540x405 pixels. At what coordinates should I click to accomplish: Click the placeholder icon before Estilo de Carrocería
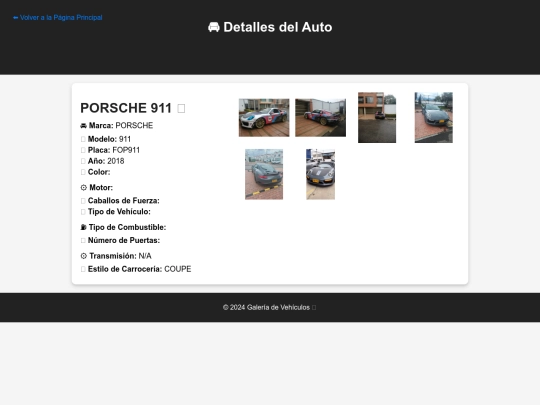pos(83,269)
